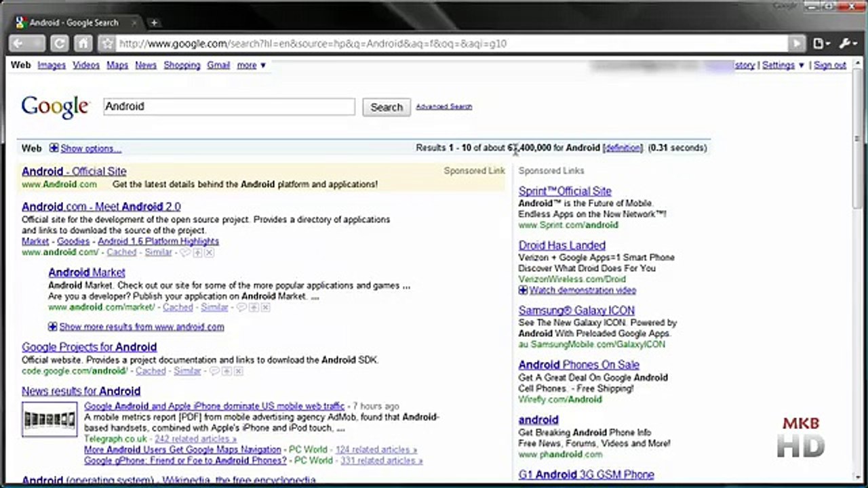
Task: Open Droid Has Landed ad
Action: coord(562,245)
